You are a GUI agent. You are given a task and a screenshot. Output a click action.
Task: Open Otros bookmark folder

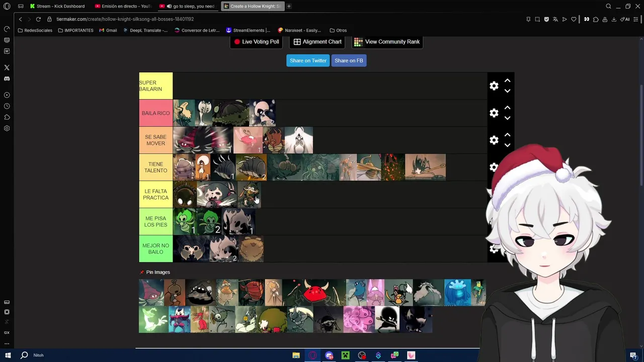click(x=338, y=30)
